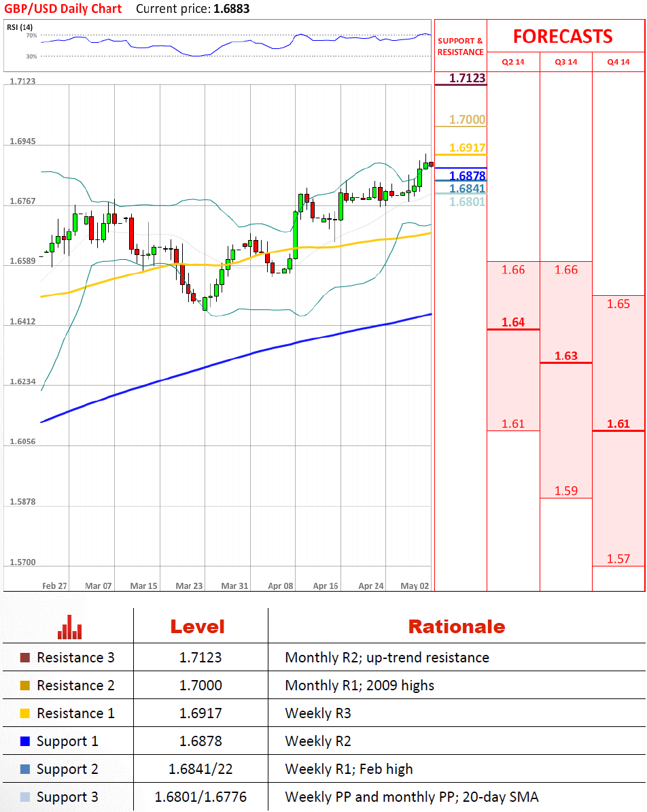Image resolution: width=647 pixels, height=812 pixels.
Task: Click the Resistance 3 row label
Action: click(x=75, y=658)
